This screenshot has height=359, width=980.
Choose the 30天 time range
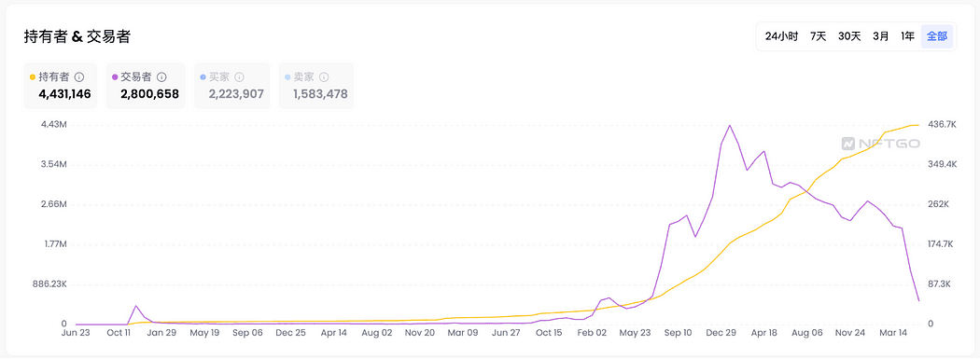coord(849,36)
